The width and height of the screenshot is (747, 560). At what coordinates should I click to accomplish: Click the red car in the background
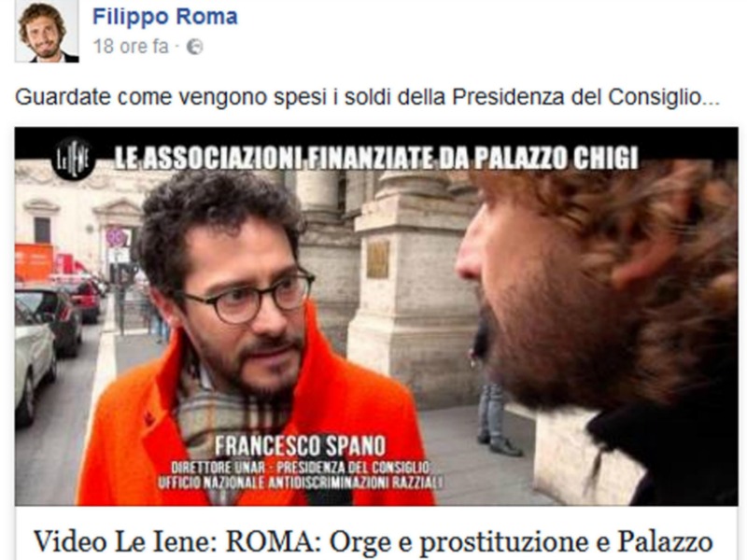coord(86,298)
